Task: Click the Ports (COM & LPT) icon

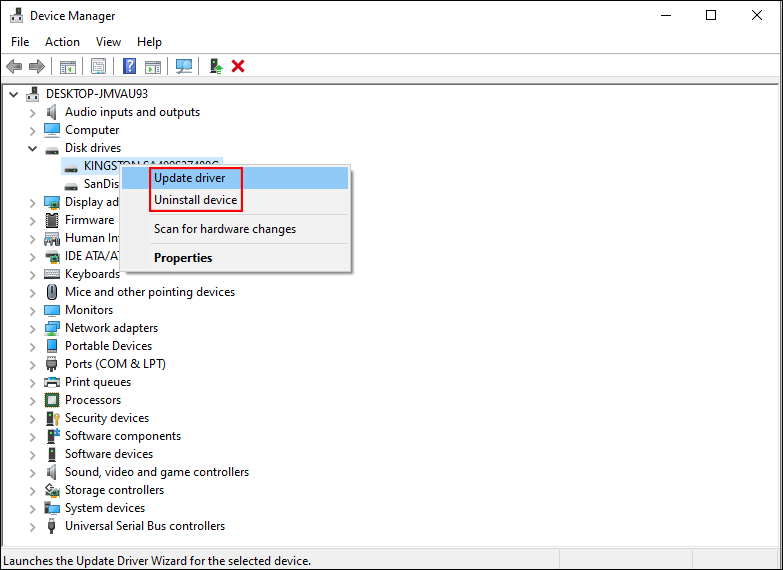Action: (51, 364)
